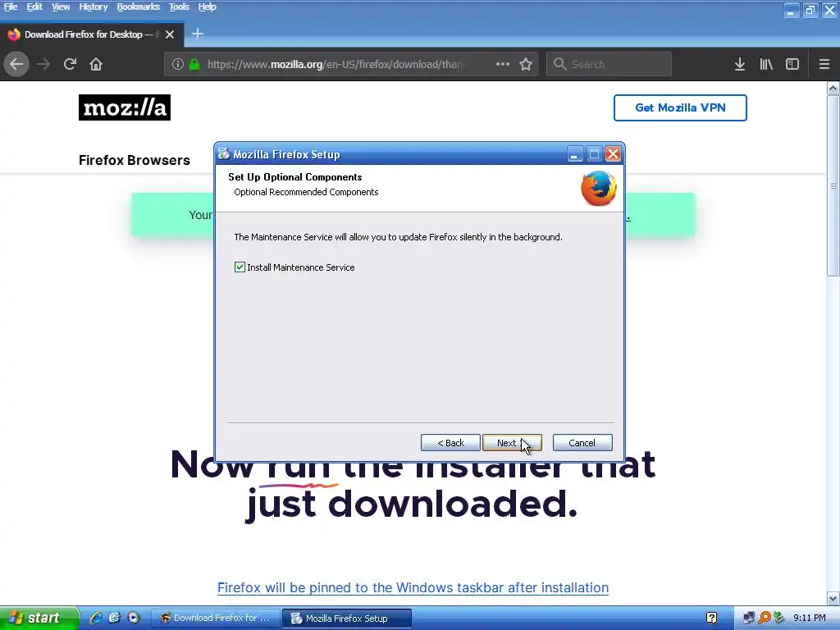
Task: Click the vertical scrollbar thumb
Action: pos(833,186)
